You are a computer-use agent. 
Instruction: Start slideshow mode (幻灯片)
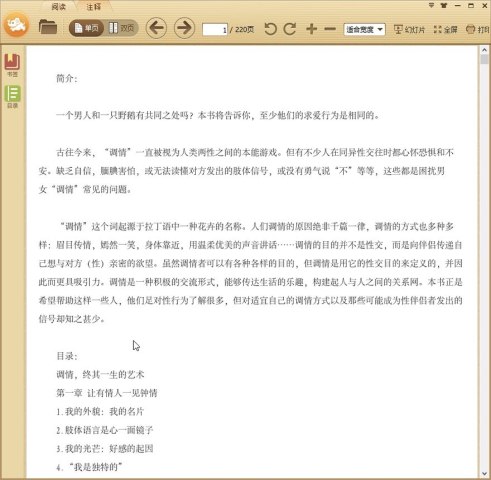tap(409, 30)
